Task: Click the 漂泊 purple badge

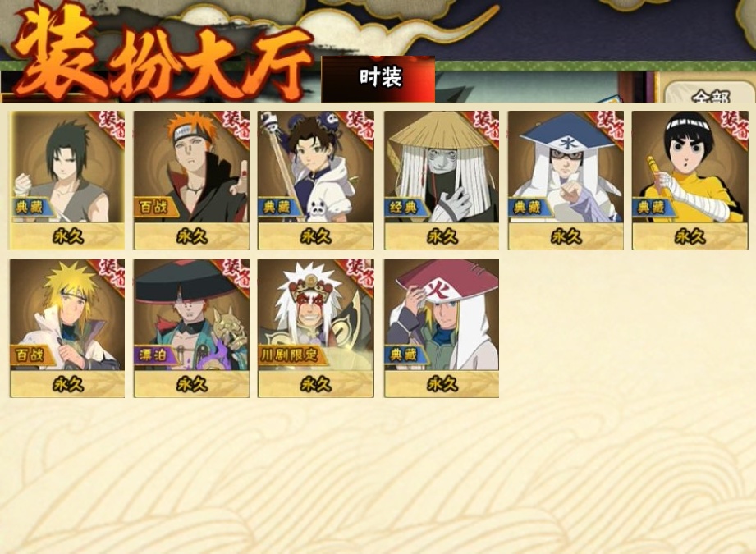Action: click(x=154, y=355)
